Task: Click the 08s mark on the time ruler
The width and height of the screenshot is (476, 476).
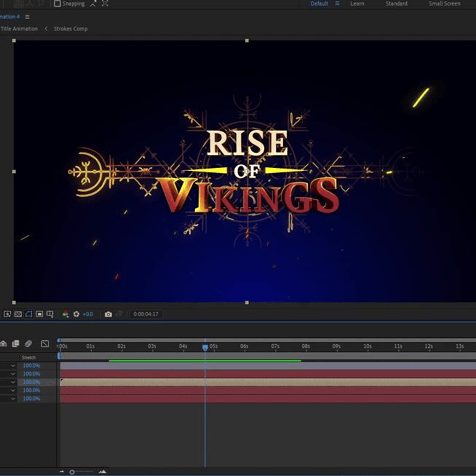Action: pos(305,347)
